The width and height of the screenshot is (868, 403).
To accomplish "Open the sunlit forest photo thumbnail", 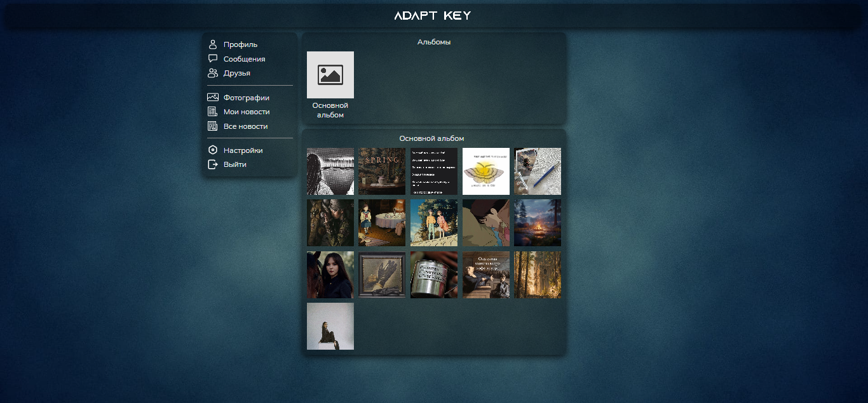I will point(538,275).
